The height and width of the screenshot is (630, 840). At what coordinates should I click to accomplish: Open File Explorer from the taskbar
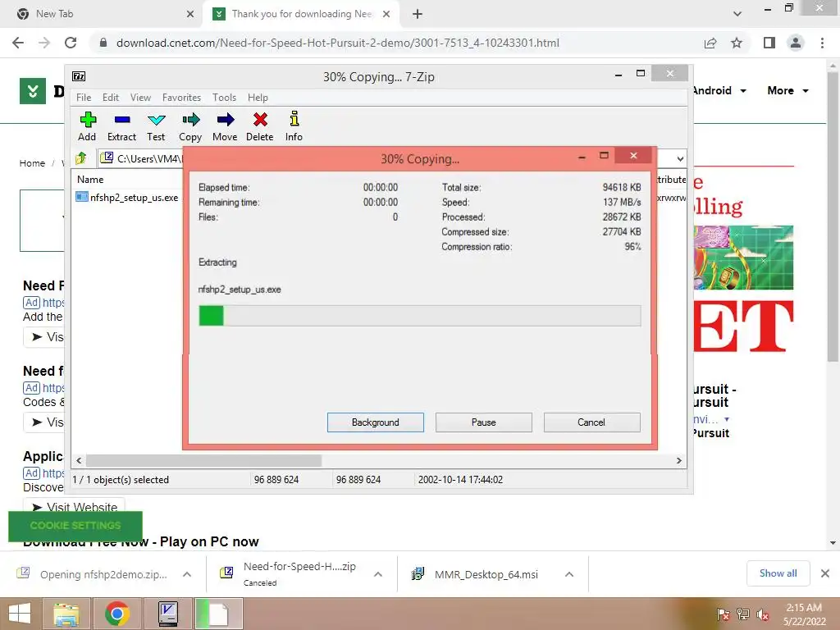pos(66,614)
